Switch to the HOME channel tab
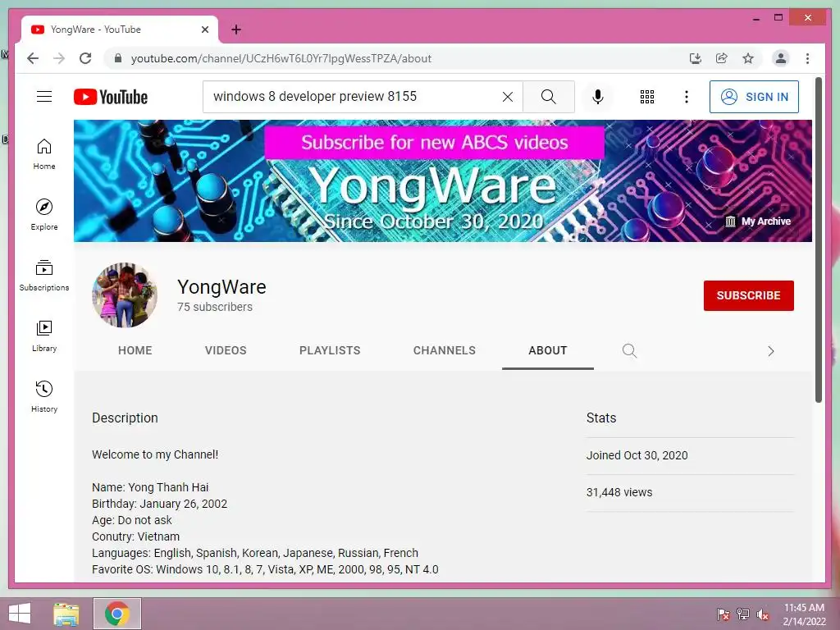The image size is (840, 630). 135,350
